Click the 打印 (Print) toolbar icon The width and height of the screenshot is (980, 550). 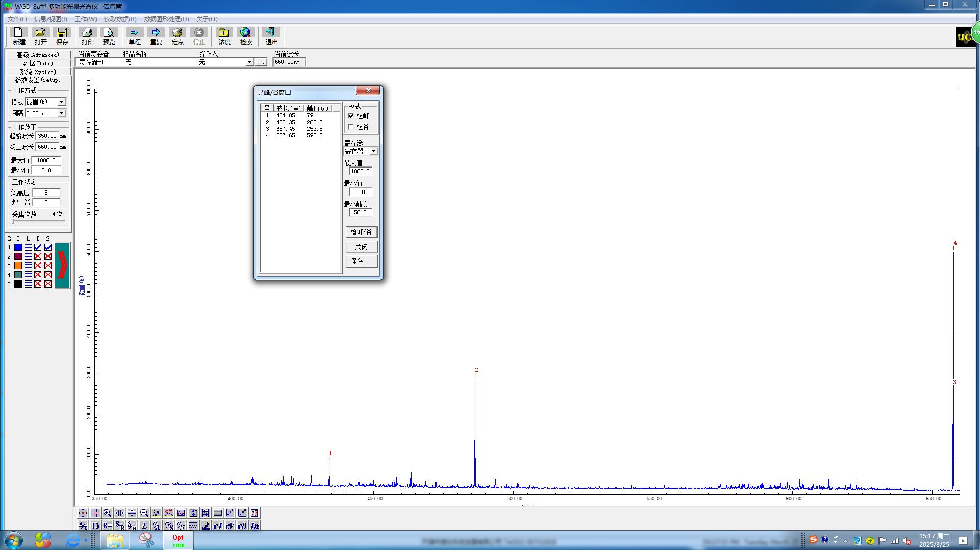pyautogui.click(x=87, y=36)
